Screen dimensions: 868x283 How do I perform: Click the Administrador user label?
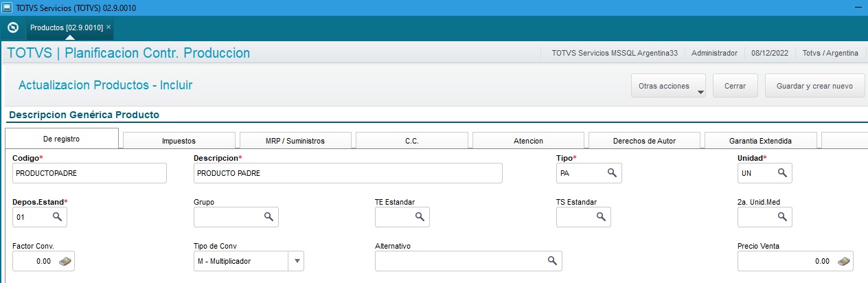[714, 53]
